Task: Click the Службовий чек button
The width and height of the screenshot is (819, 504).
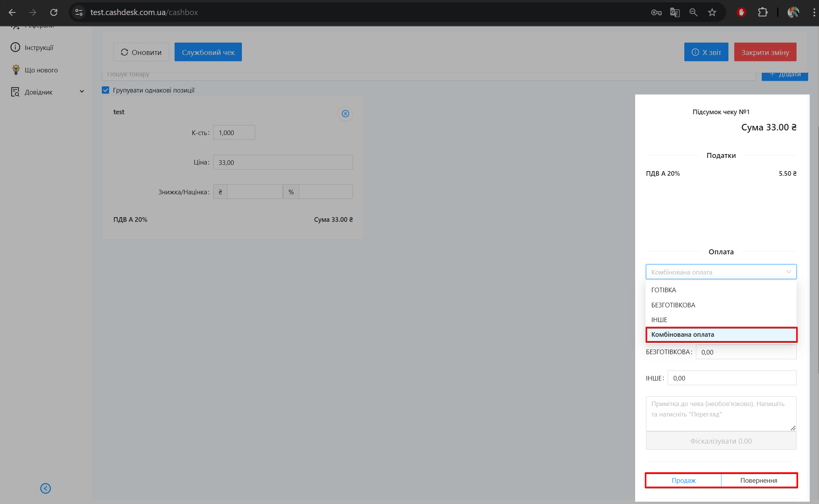Action: pos(208,52)
